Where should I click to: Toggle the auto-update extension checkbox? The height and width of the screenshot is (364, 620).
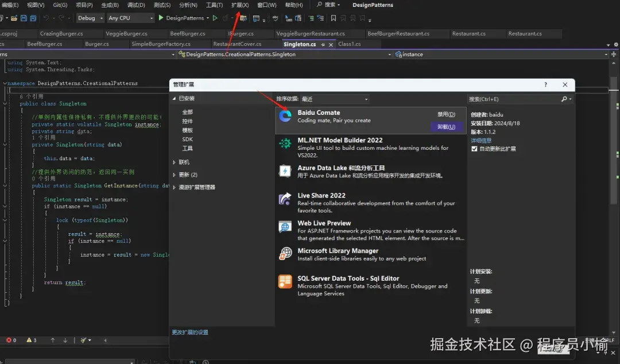coord(474,149)
